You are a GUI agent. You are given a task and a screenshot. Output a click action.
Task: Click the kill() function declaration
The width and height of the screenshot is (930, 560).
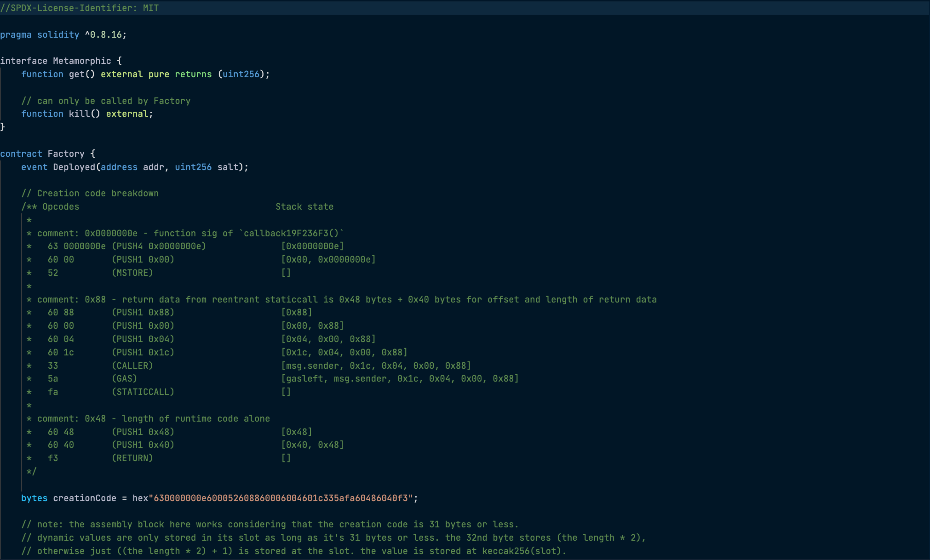tap(84, 114)
